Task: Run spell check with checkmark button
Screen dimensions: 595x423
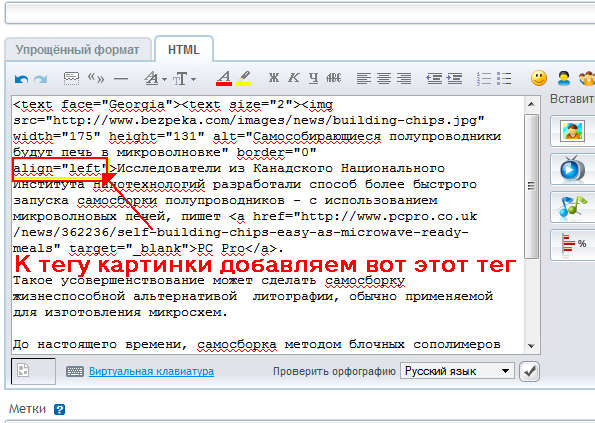Action: (529, 371)
